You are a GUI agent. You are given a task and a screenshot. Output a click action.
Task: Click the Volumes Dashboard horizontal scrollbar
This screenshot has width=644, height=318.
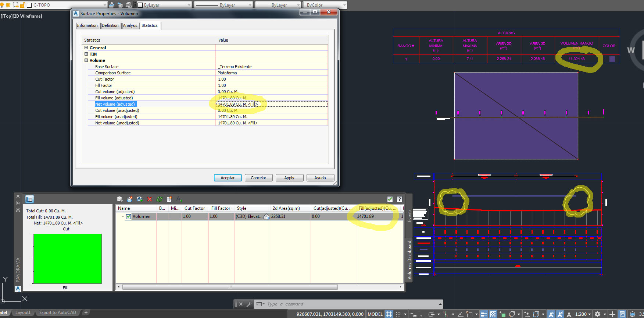tap(230, 287)
